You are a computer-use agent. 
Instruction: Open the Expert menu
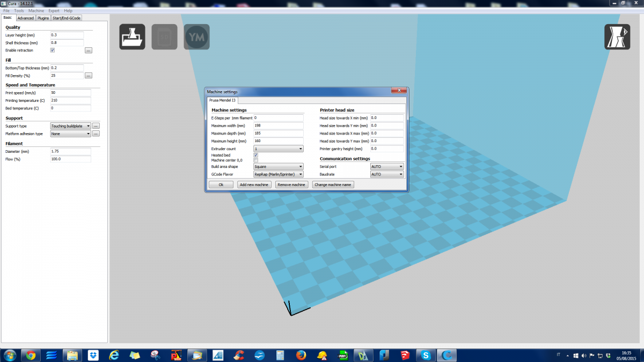[x=54, y=11]
